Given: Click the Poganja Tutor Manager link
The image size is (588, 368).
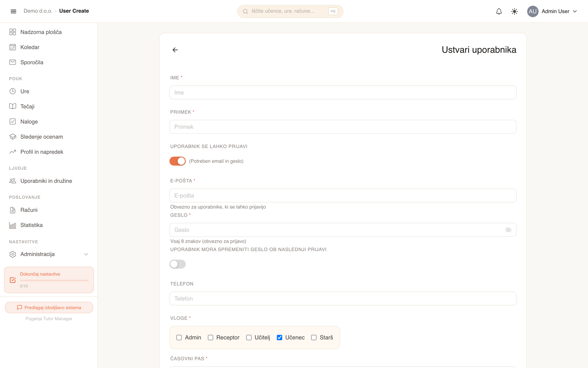Looking at the screenshot, I should click(49, 319).
